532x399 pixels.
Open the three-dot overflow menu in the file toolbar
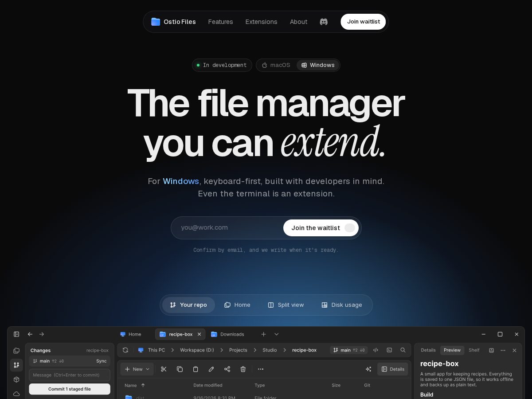pyautogui.click(x=261, y=369)
